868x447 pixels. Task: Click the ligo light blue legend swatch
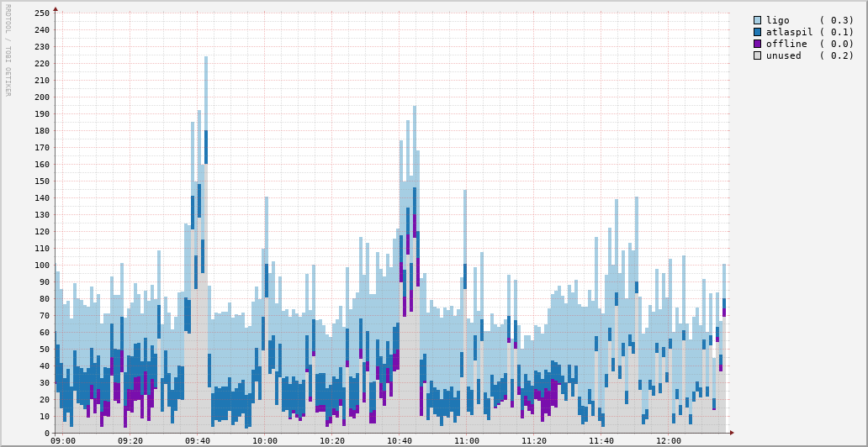[x=758, y=20]
